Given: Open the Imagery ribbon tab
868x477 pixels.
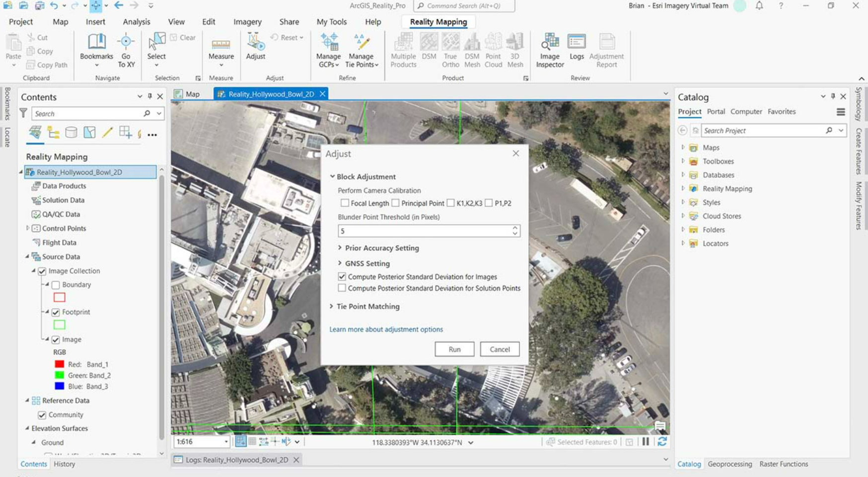Looking at the screenshot, I should coord(247,22).
